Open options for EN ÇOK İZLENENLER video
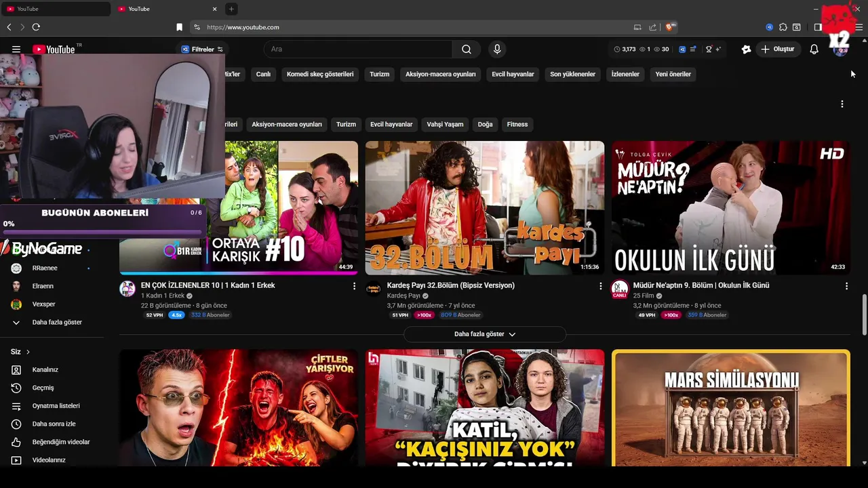Image resolution: width=868 pixels, height=488 pixels. (354, 286)
